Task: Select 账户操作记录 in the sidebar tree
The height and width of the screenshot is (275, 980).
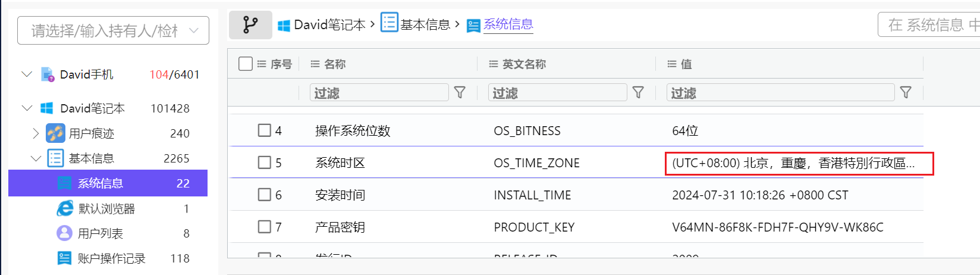Action: click(111, 258)
